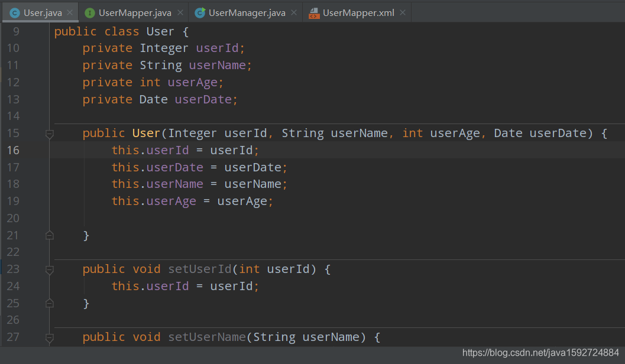
Task: Open the UserMapper.xml tab
Action: [357, 13]
